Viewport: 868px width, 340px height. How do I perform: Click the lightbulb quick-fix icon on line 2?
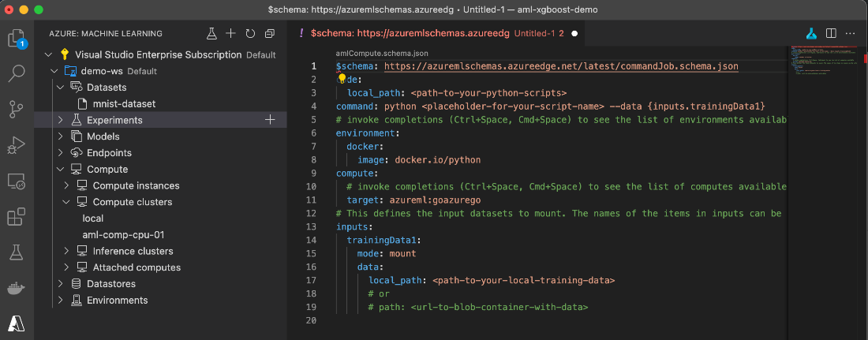point(342,79)
